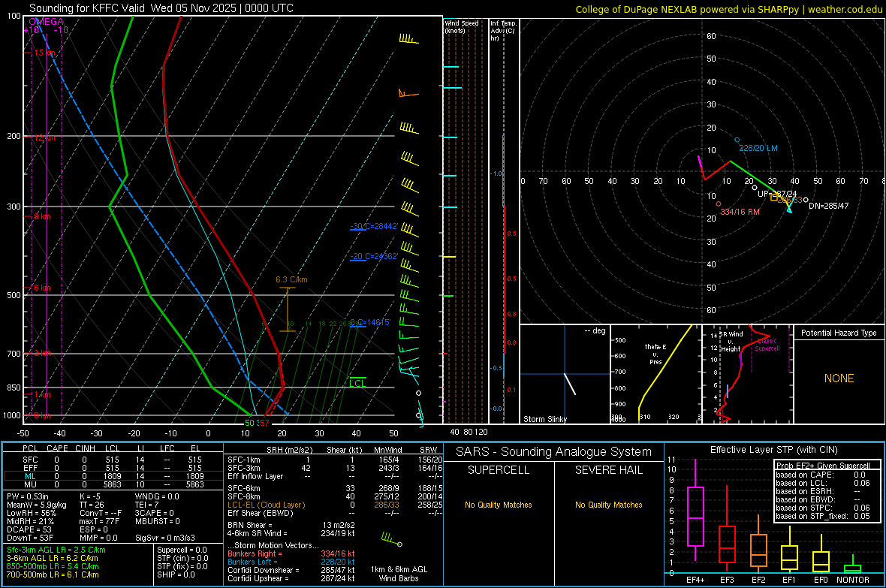
Task: Click the 334/16 RM hodograph label
Action: click(x=740, y=212)
